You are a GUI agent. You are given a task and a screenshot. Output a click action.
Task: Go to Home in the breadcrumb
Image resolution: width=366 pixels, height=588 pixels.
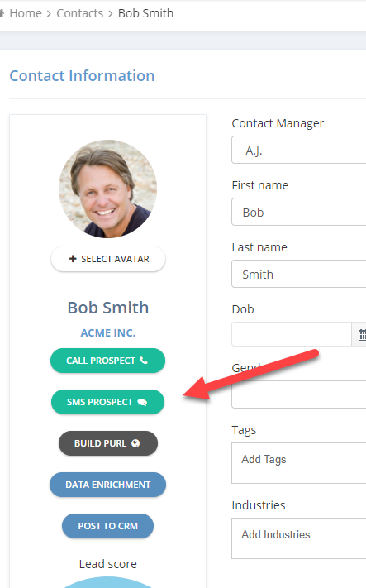[x=26, y=13]
